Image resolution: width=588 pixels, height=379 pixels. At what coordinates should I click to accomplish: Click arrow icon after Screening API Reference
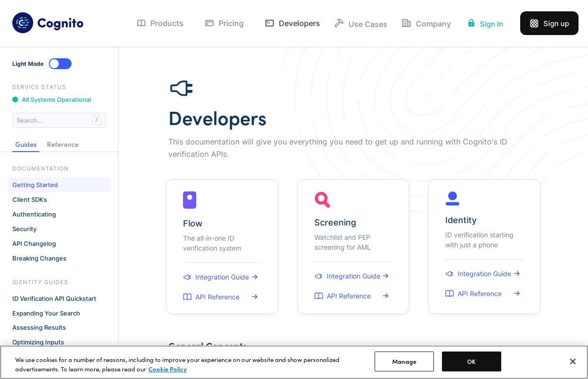(386, 296)
